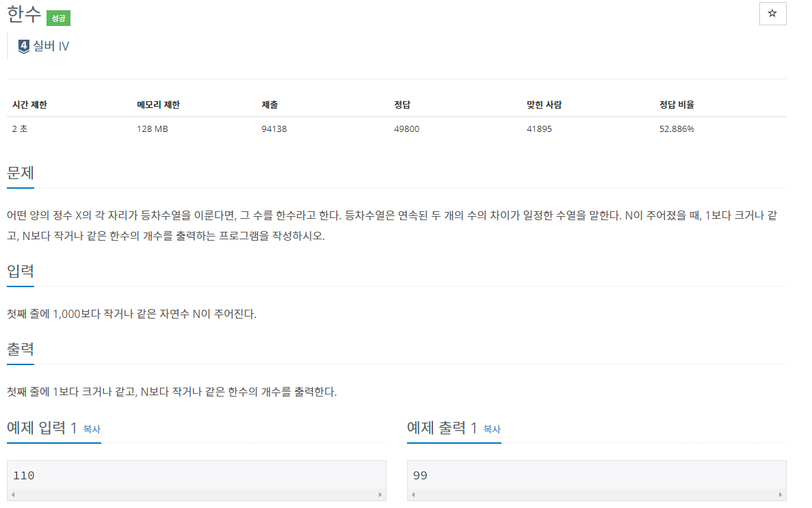This screenshot has width=812, height=508.
Task: Click the input description mentioning 1,000
Action: pos(131,314)
